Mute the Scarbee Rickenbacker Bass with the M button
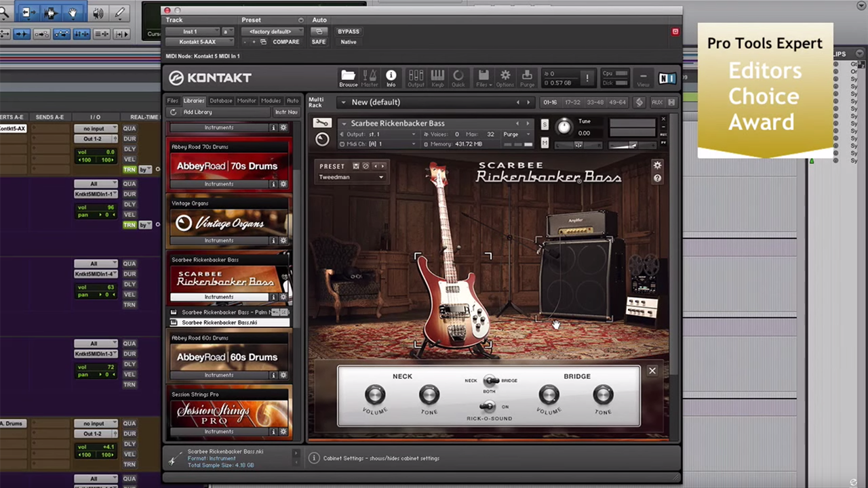 click(x=545, y=143)
